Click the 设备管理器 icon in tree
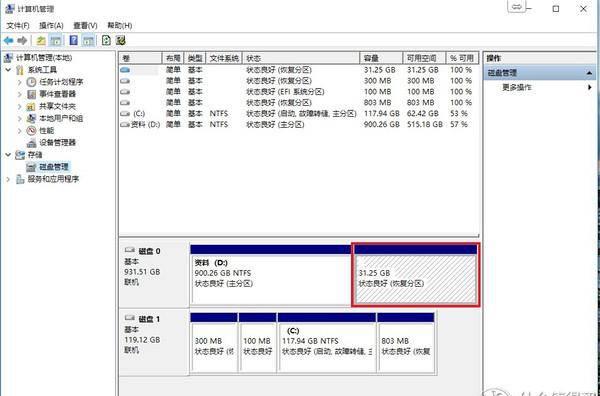Viewport: 600px width, 396px height. tap(31, 143)
